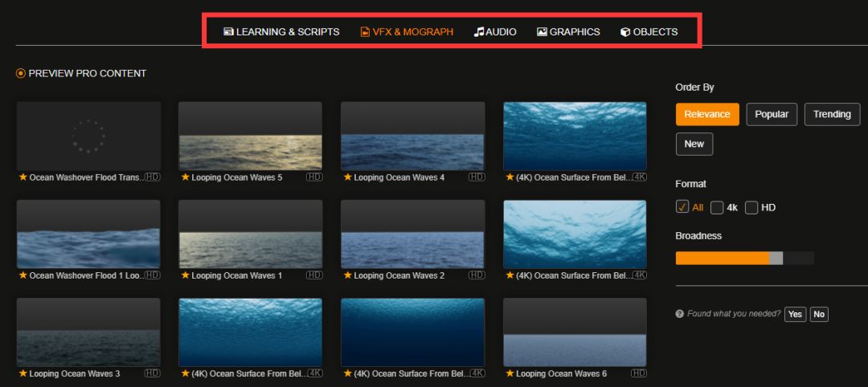Screen dimensions: 868x387
Task: Click the HD badge on Looping Ocean Waves 1
Action: (x=314, y=275)
